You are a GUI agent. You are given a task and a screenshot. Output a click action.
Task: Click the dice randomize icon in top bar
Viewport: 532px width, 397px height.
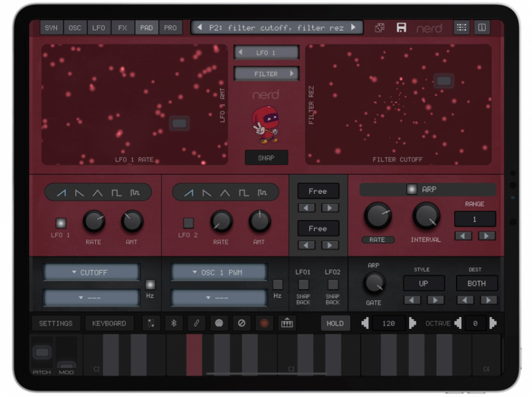pos(378,27)
